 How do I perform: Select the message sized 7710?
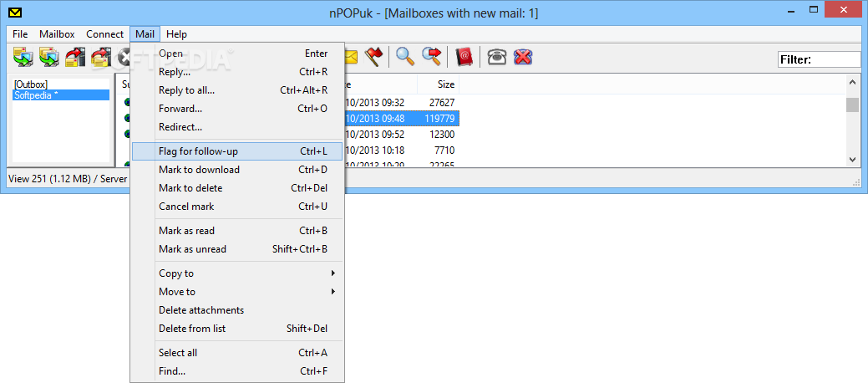(x=444, y=151)
